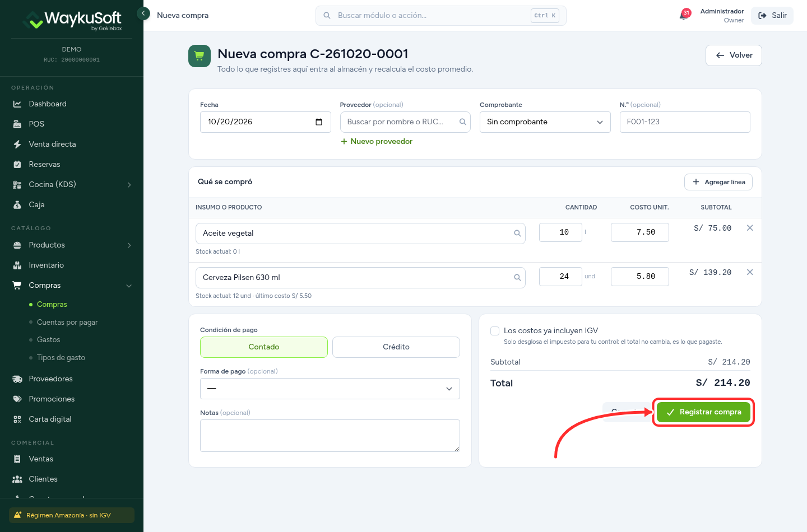Viewport: 807px width, 532px height.
Task: Select Crédito payment condition
Action: point(396,347)
